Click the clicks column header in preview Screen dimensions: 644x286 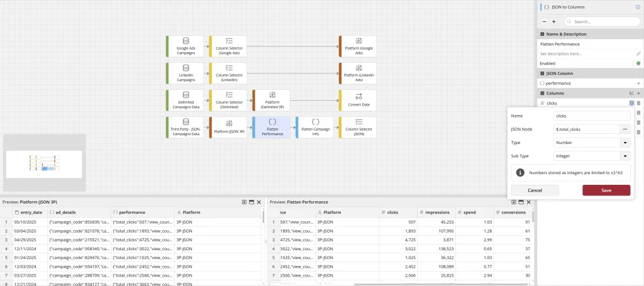click(x=398, y=212)
